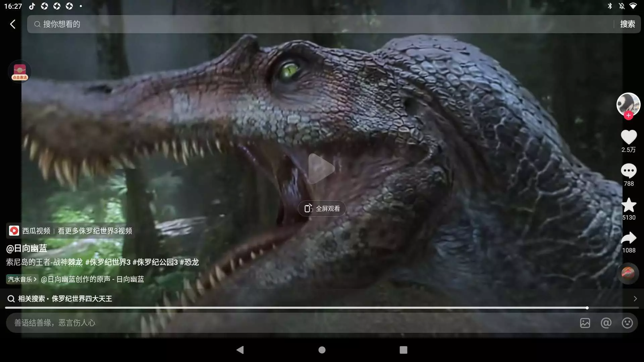The width and height of the screenshot is (644, 362).
Task: Seek using video progress bar
Action: 322,308
